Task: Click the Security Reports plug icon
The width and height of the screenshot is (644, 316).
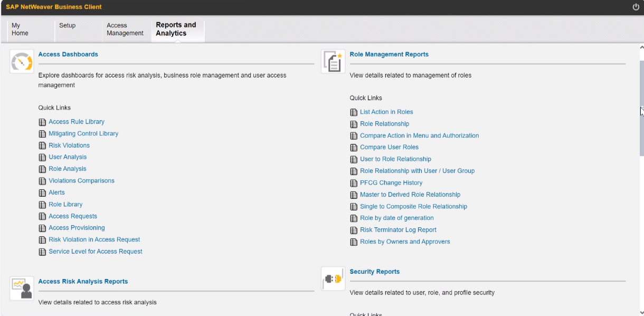Action: pos(333,279)
